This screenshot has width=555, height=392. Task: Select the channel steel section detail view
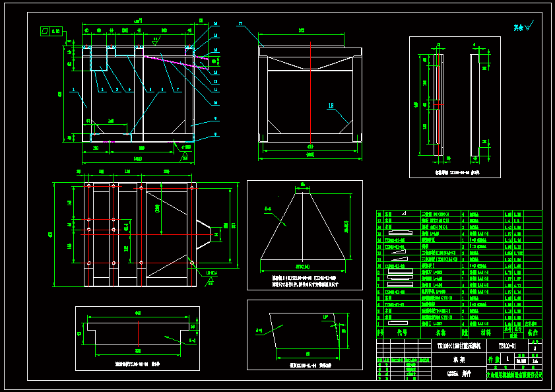(455, 107)
